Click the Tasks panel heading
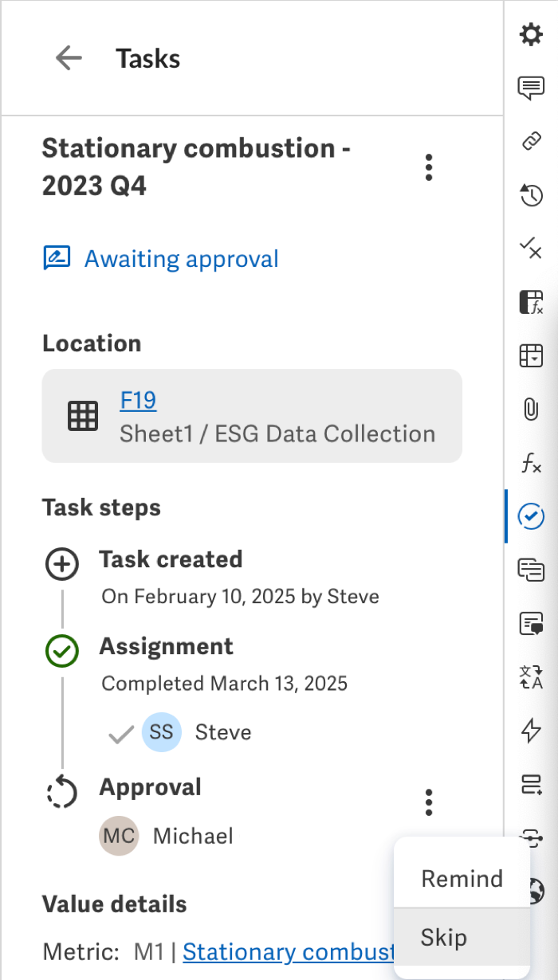 click(x=148, y=58)
